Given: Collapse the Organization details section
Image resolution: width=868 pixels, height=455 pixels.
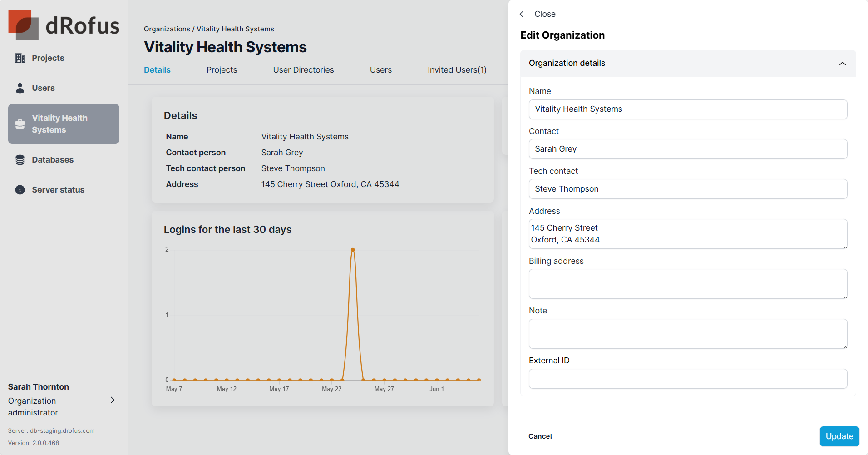Looking at the screenshot, I should click(842, 64).
